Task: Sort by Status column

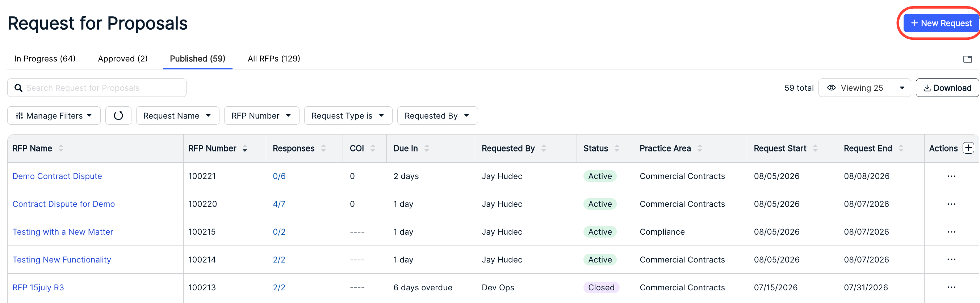Action: (617, 149)
